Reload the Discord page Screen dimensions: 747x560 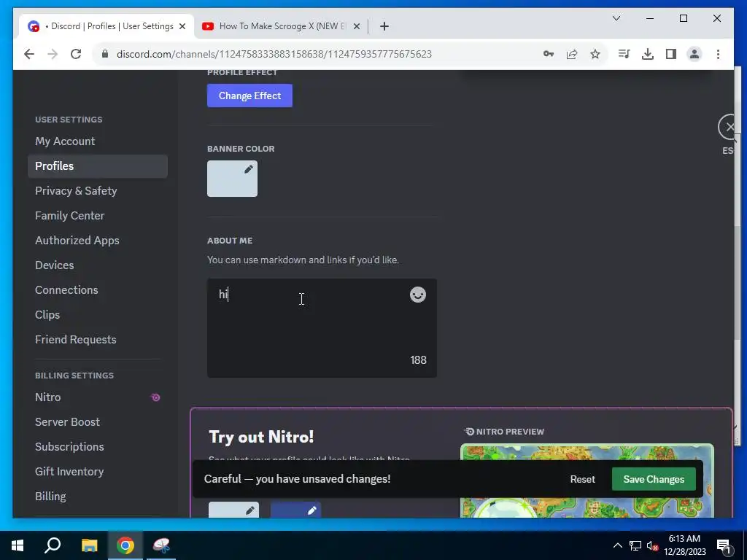76,54
